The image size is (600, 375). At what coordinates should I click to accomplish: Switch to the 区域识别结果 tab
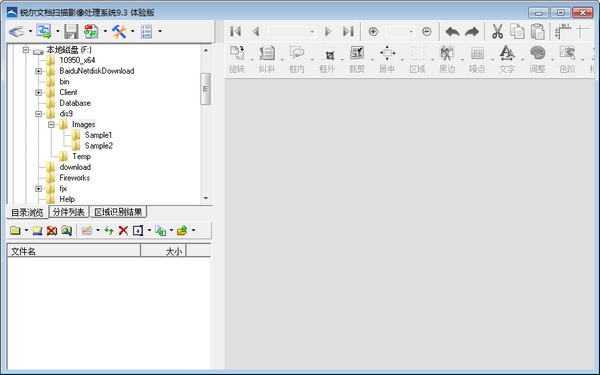click(x=118, y=212)
